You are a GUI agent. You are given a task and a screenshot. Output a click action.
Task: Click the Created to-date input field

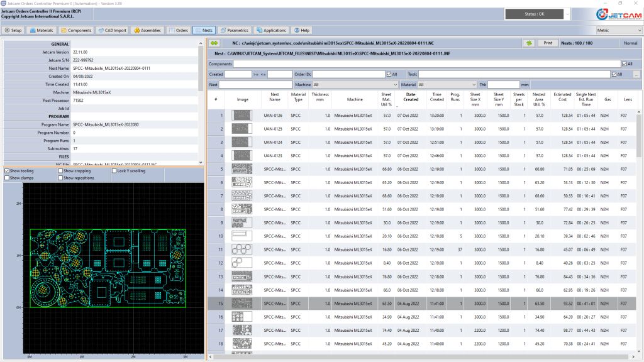point(280,74)
